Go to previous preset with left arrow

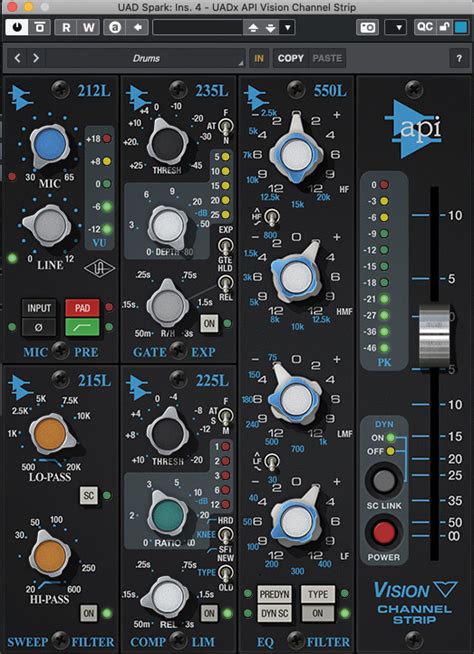[18, 58]
